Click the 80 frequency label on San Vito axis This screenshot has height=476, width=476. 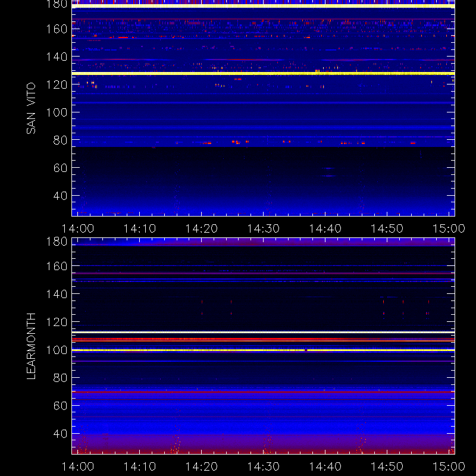point(60,140)
